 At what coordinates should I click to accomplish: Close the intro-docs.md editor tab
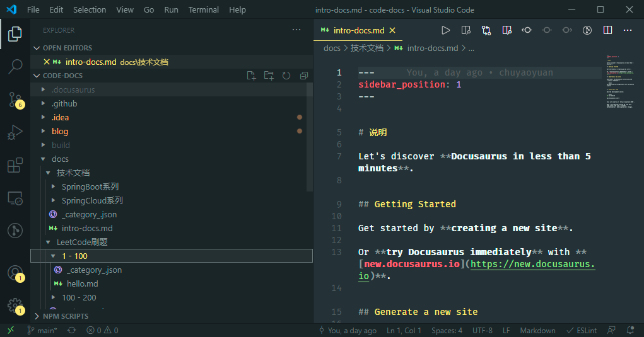coord(392,30)
